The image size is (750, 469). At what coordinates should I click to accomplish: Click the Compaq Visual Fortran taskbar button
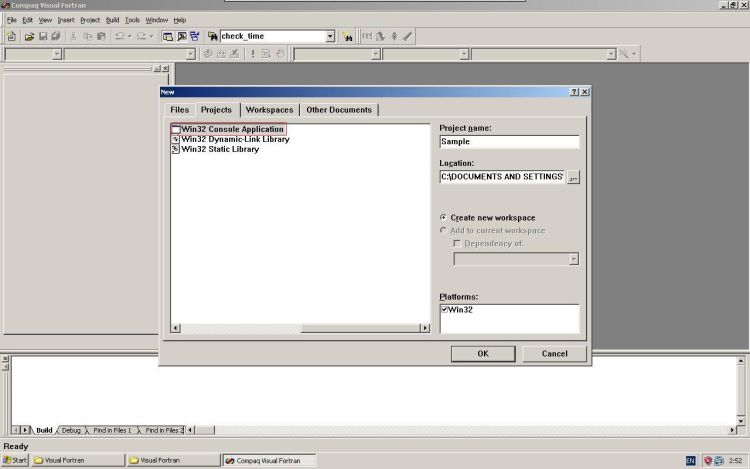(x=269, y=460)
